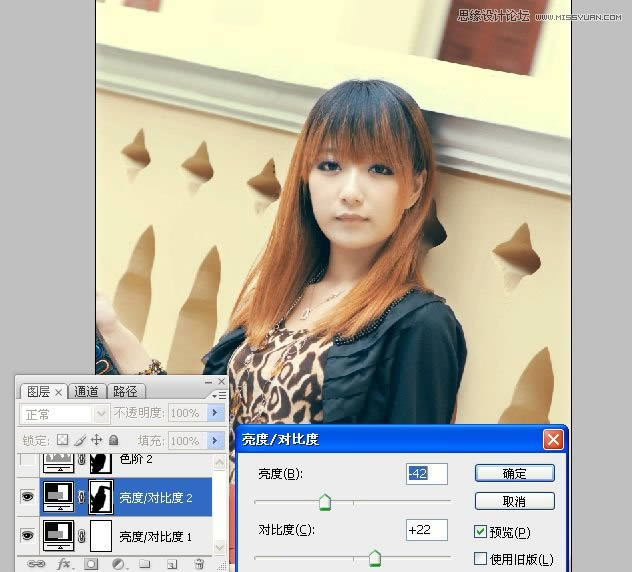Expand the 不透明度 opacity arrow
This screenshot has width=632, height=572.
pos(214,413)
